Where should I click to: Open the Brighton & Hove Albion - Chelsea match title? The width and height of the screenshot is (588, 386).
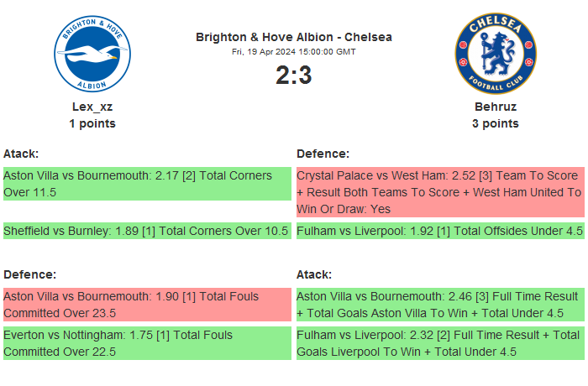(294, 37)
